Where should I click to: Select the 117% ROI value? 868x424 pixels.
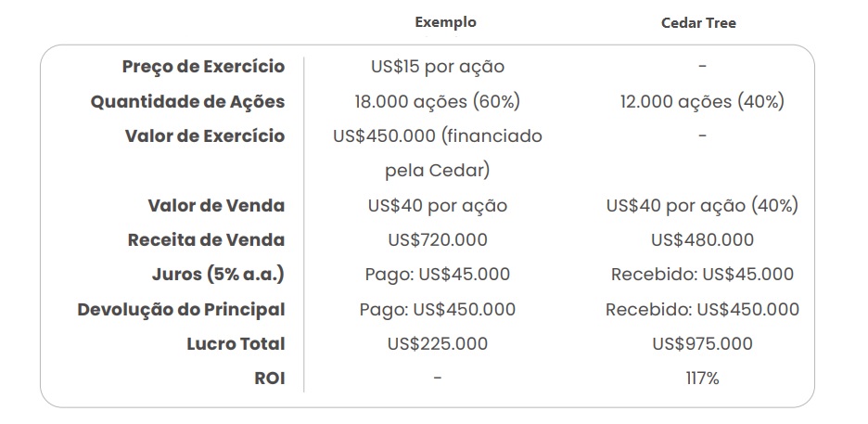(x=702, y=378)
